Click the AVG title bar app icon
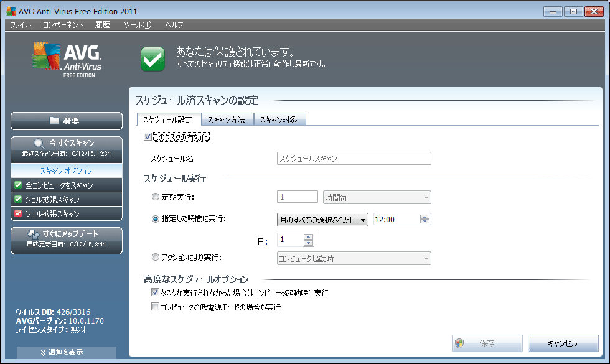 click(11, 11)
